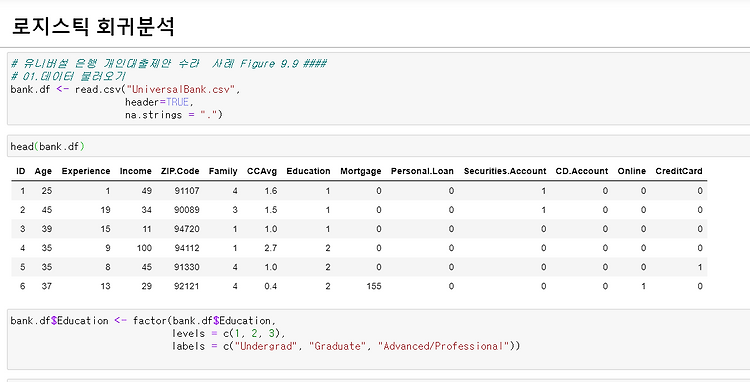Click ZIP code value 91107
This screenshot has width=750, height=382.
click(x=187, y=191)
